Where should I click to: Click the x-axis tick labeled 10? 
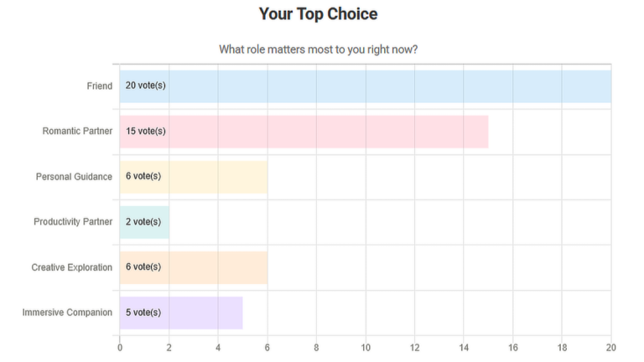[366, 348]
